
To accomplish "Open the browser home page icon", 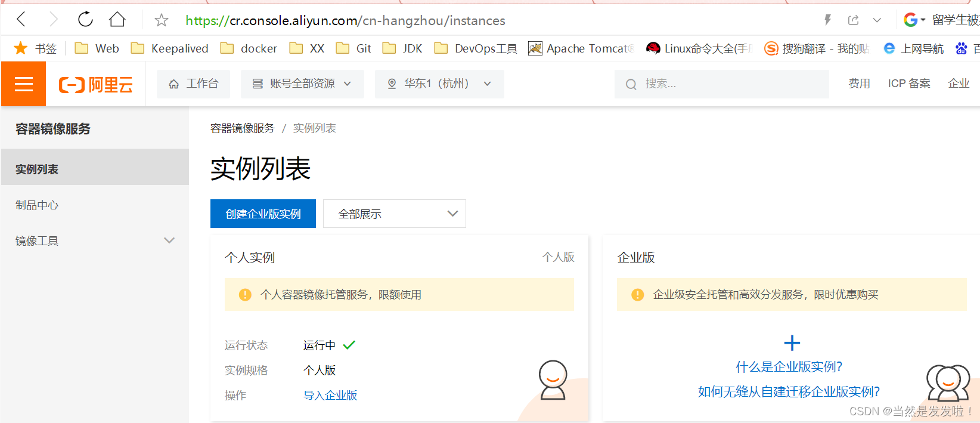I will [x=117, y=20].
